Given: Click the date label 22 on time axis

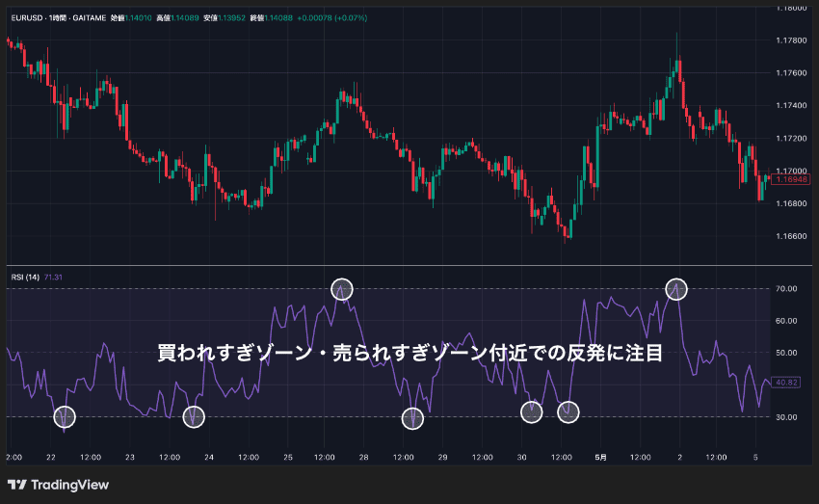Looking at the screenshot, I should [x=51, y=457].
